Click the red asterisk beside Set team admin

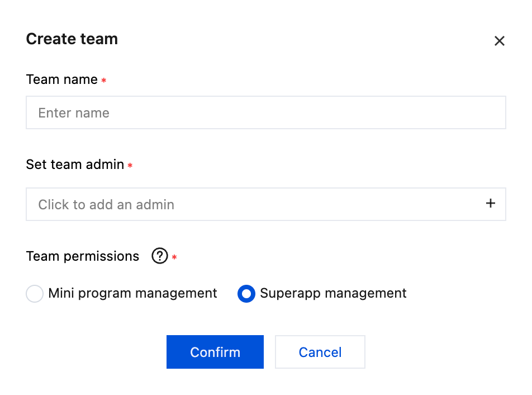[130, 166]
